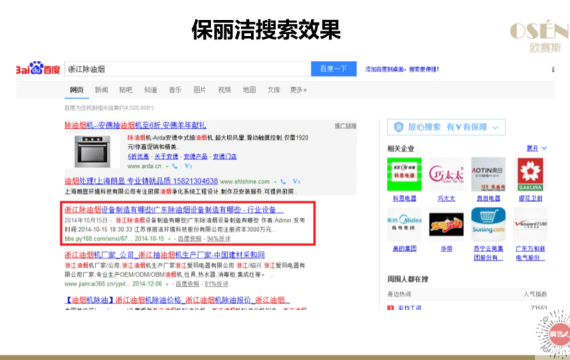Open the 科恩电器 text link
This screenshot has height=360, width=570.
tap(404, 199)
